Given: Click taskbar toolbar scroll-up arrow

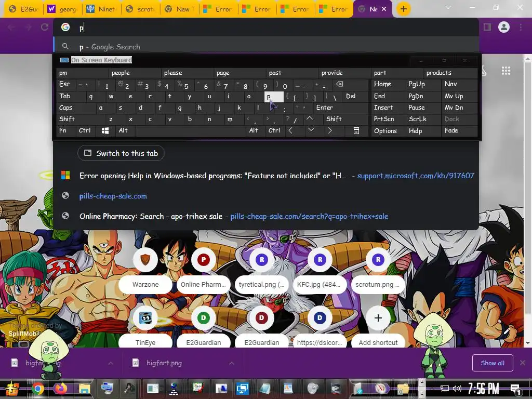Looking at the screenshot, I should coord(421,383).
